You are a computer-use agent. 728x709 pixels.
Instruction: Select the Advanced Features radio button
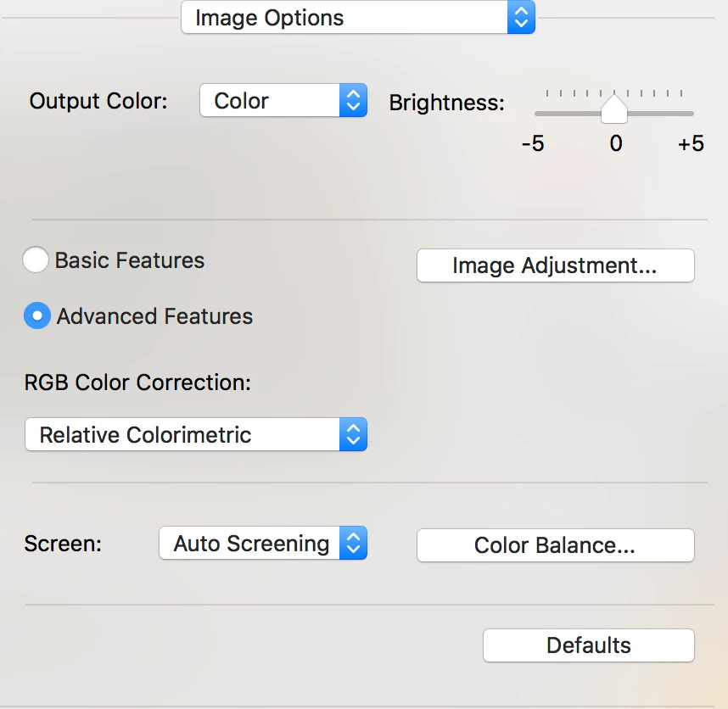click(x=37, y=316)
